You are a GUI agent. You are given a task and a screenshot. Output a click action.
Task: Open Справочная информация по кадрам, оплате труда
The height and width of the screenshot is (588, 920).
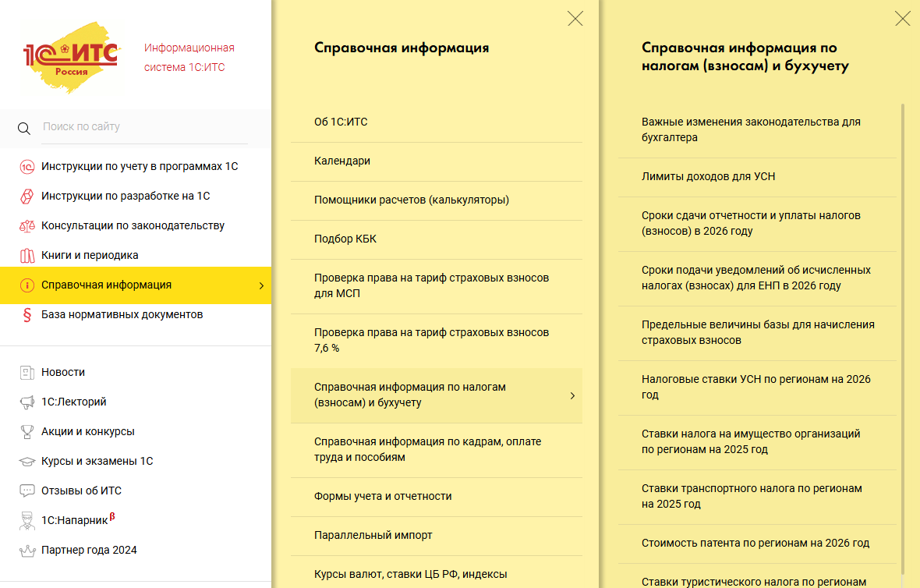437,449
